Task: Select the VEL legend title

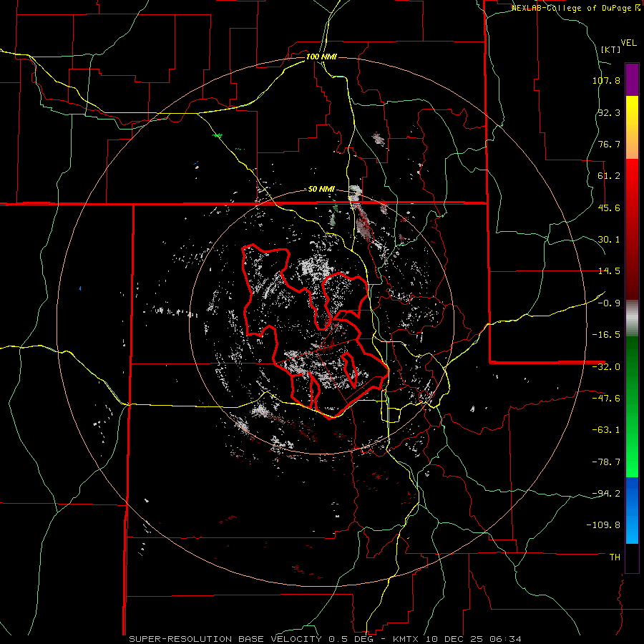Action: click(628, 43)
